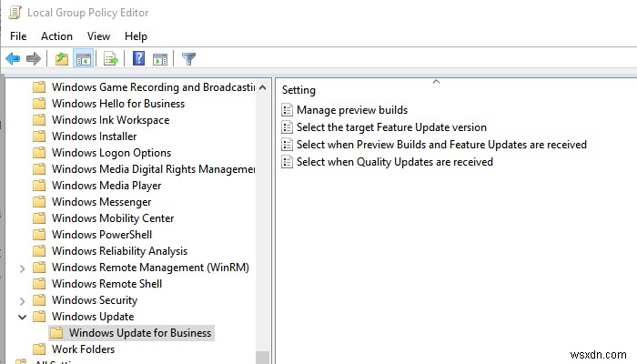Select Windows Reliability Analysis
The height and width of the screenshot is (364, 637).
click(119, 251)
